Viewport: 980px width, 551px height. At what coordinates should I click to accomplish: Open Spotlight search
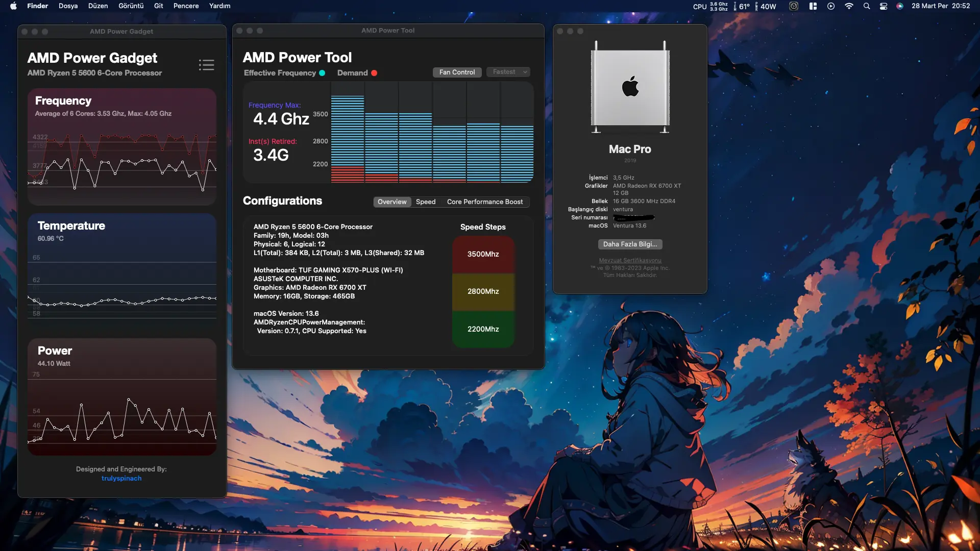(x=867, y=6)
